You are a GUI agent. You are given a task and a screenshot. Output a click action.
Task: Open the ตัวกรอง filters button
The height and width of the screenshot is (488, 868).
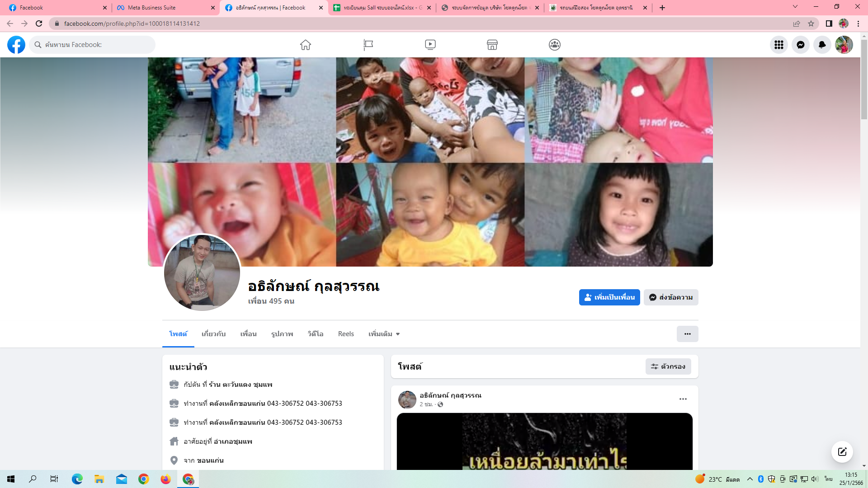(668, 366)
